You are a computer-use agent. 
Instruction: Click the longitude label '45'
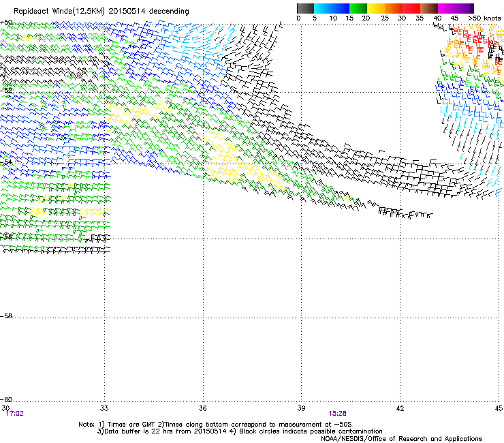coord(499,408)
